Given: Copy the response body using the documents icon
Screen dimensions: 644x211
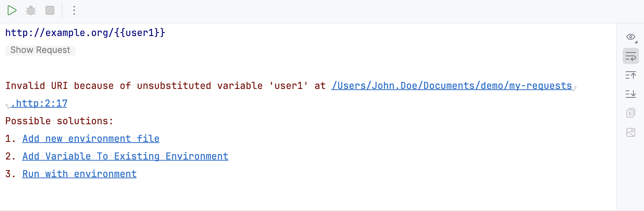Looking at the screenshot, I should tap(631, 113).
